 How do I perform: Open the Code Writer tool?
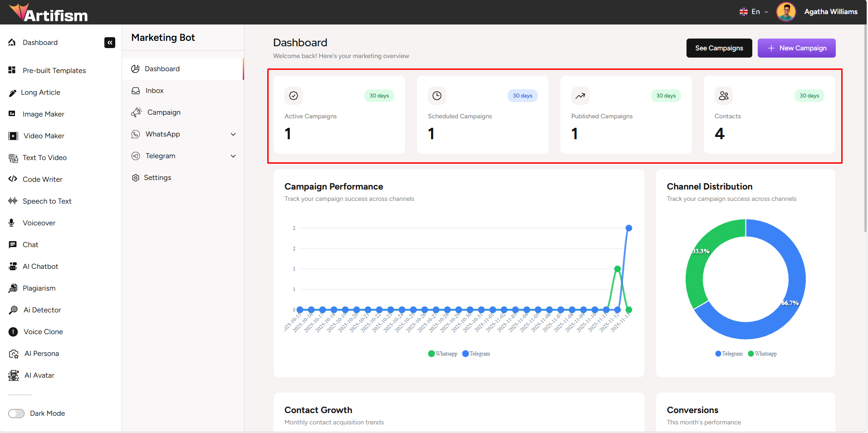tap(42, 179)
